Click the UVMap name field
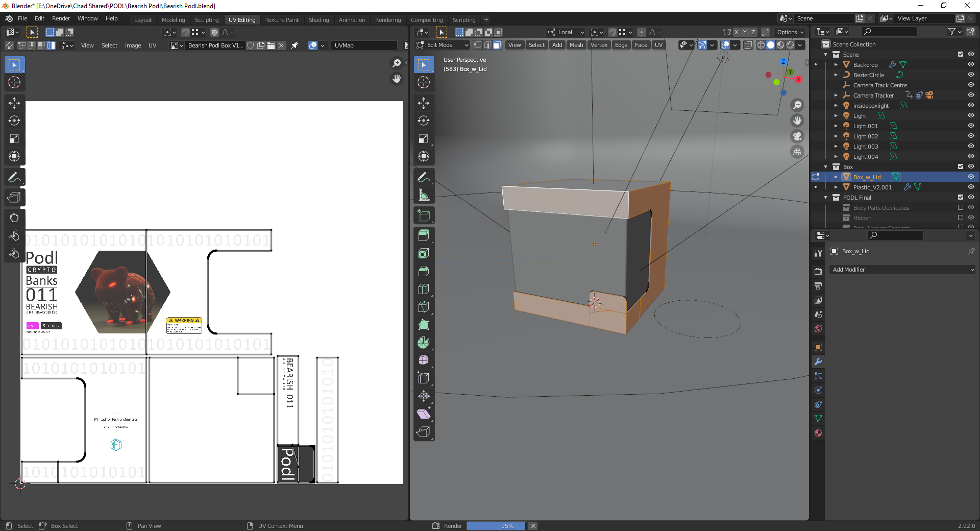Image resolution: width=980 pixels, height=531 pixels. (363, 45)
